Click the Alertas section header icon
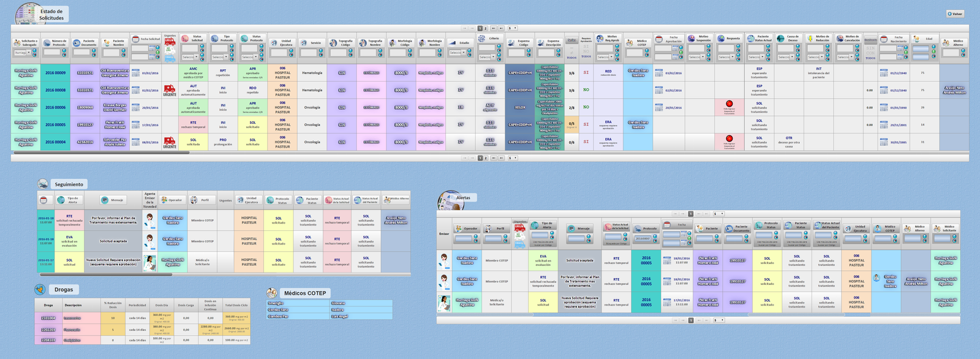Image resolution: width=980 pixels, height=359 pixels. [448, 199]
